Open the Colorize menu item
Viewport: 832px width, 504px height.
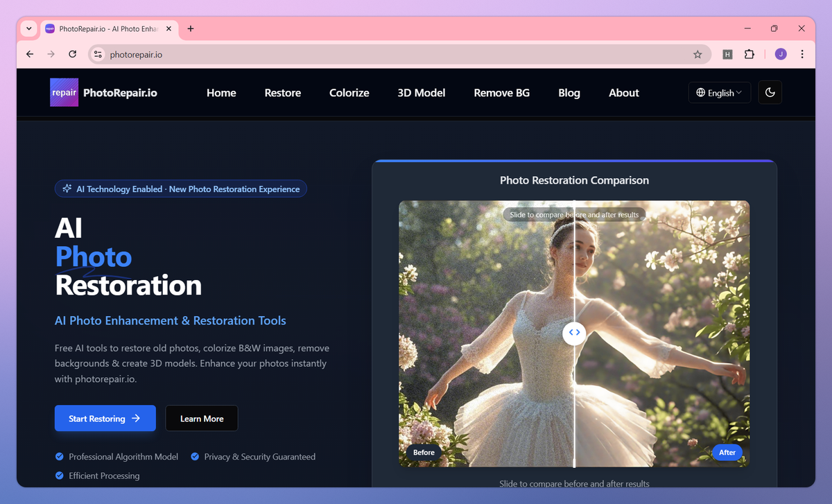(349, 93)
